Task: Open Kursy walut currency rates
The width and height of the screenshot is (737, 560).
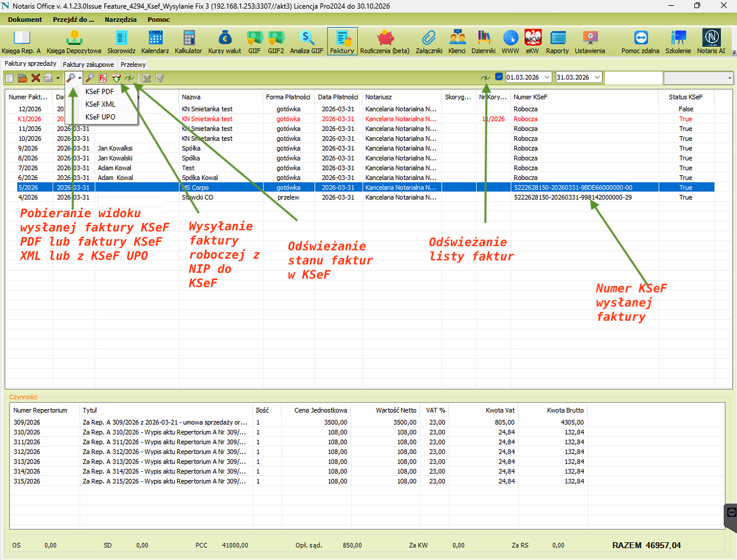Action: [225, 41]
